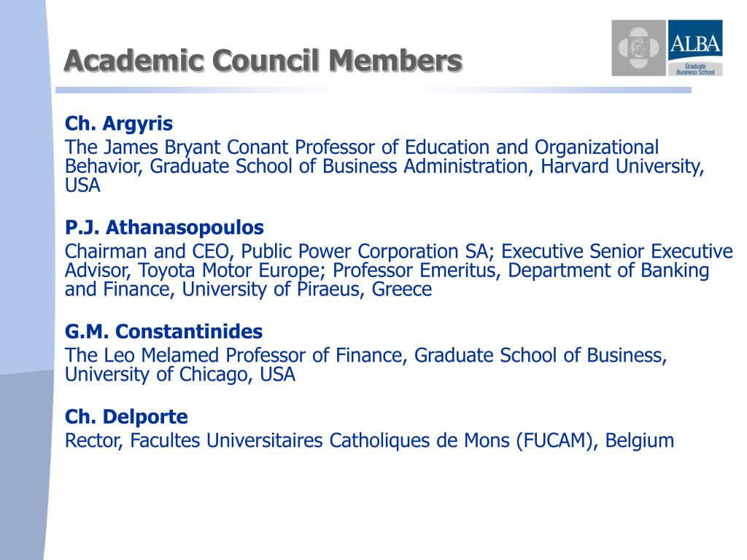Select the Academic Council Members title
Viewport: 747px width, 560px height.
(263, 61)
